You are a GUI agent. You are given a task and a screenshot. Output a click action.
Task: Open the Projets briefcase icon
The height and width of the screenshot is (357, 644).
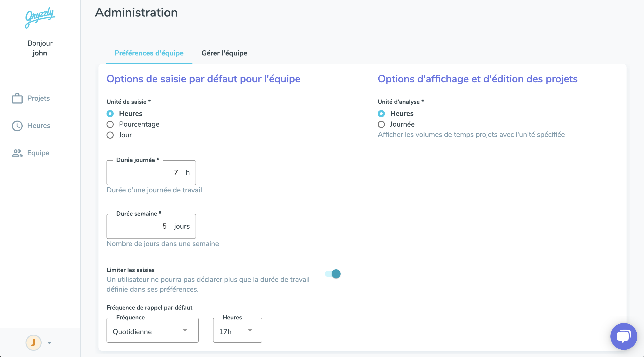(x=17, y=98)
